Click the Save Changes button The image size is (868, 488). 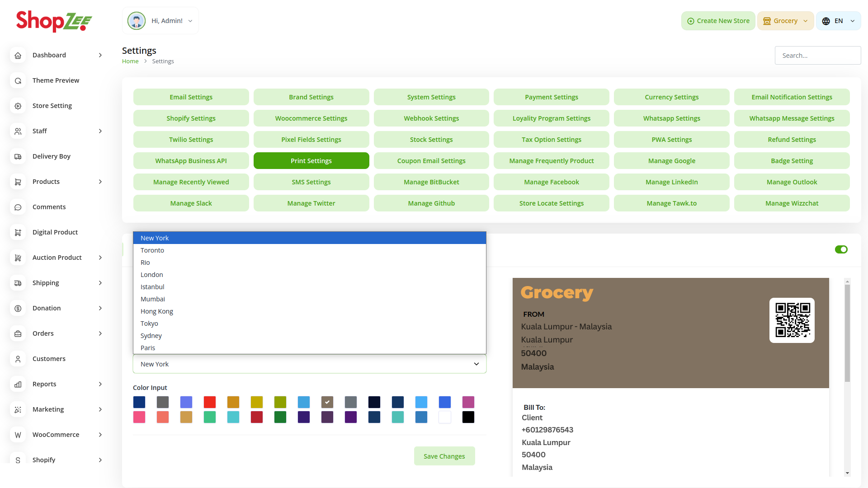444,456
